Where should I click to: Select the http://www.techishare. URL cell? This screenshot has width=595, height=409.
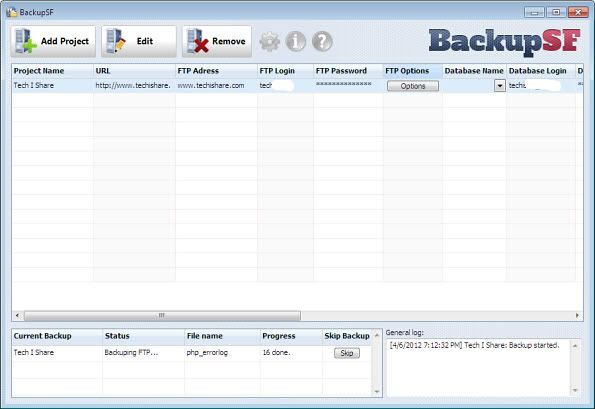point(134,86)
